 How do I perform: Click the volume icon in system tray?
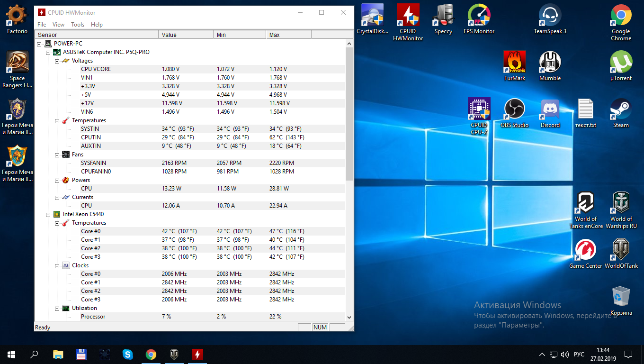click(x=564, y=355)
